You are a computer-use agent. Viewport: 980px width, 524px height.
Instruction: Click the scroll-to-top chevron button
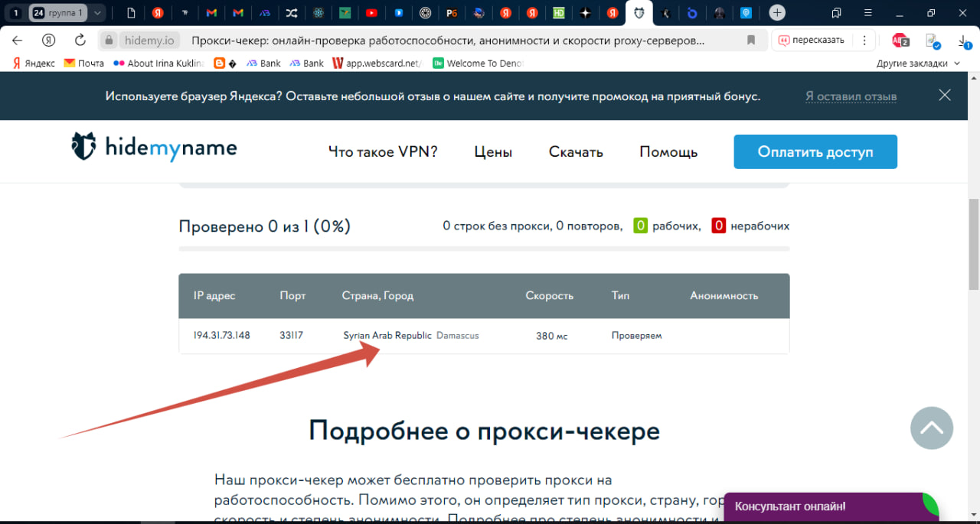click(x=932, y=428)
